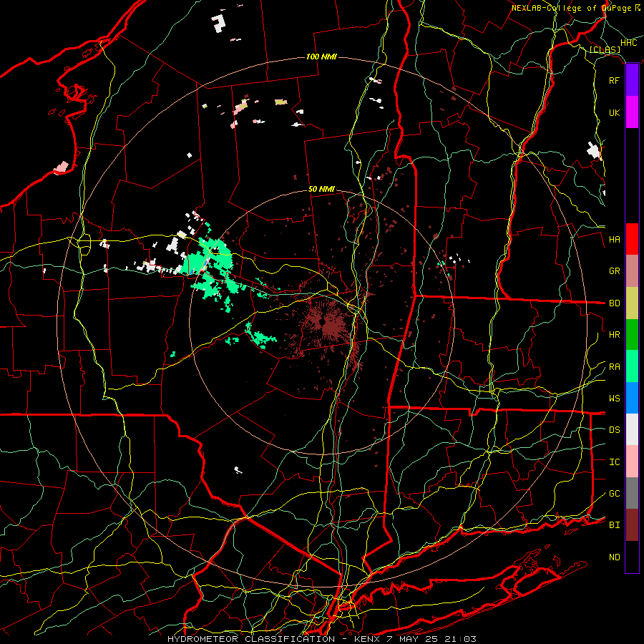This screenshot has height=644, width=644.
Task: Click the 'HHC' product code text
Action: coord(628,43)
